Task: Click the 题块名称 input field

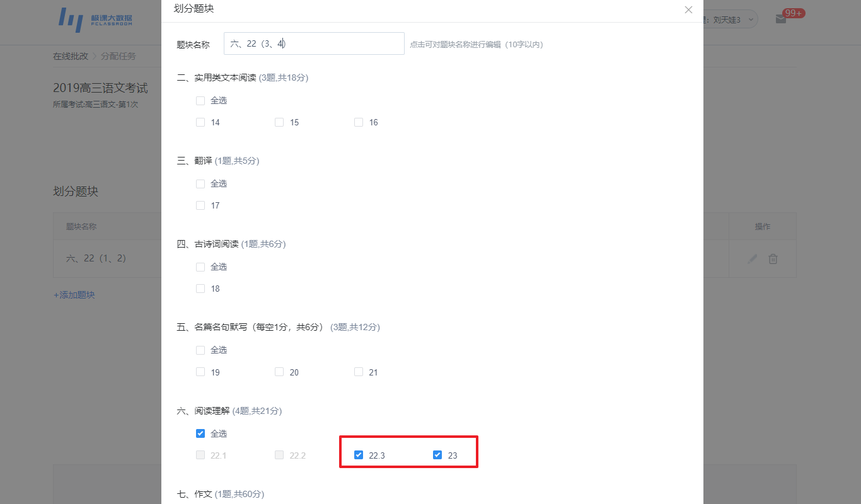Action: 314,43
